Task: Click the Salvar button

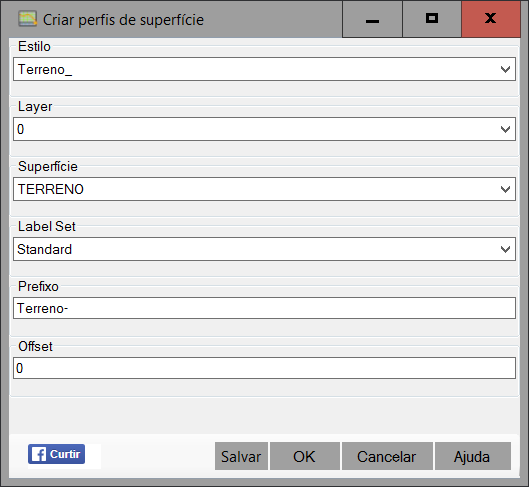Action: 241,456
